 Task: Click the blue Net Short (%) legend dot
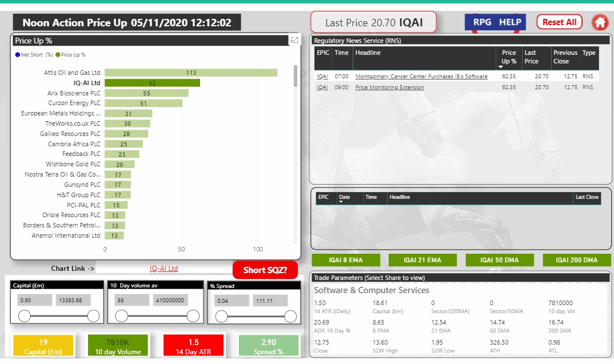pos(17,55)
